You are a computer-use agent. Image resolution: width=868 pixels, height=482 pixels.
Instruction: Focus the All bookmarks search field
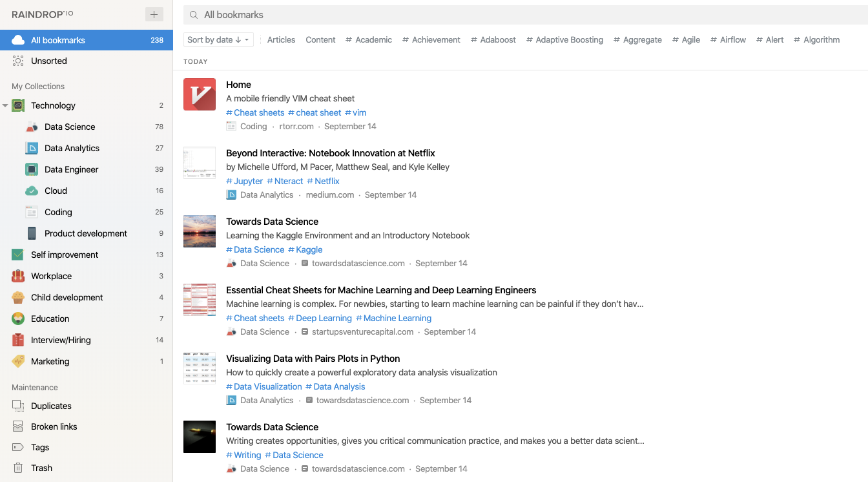coord(526,15)
